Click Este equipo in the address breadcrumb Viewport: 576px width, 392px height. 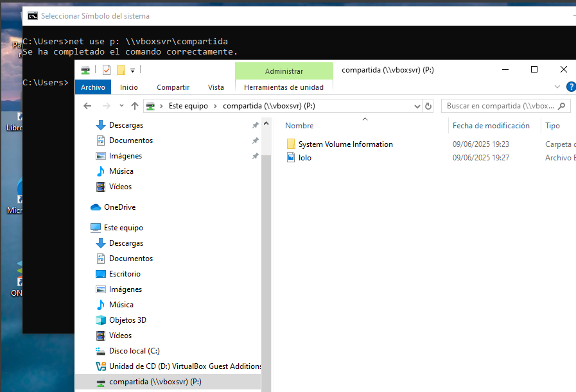[188, 106]
